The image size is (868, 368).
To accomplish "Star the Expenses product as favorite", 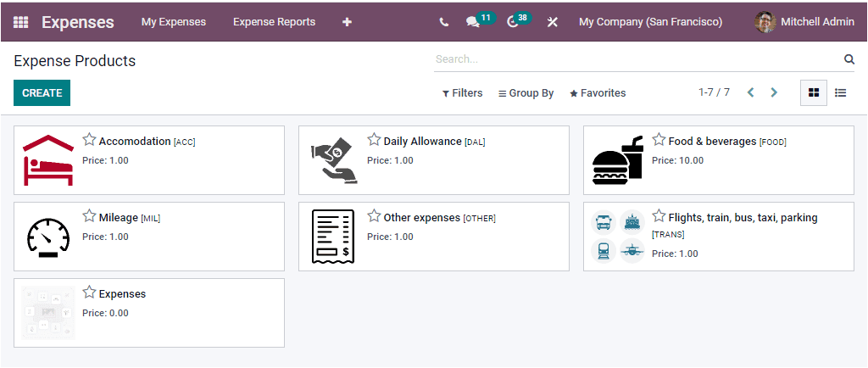I will pyautogui.click(x=89, y=293).
